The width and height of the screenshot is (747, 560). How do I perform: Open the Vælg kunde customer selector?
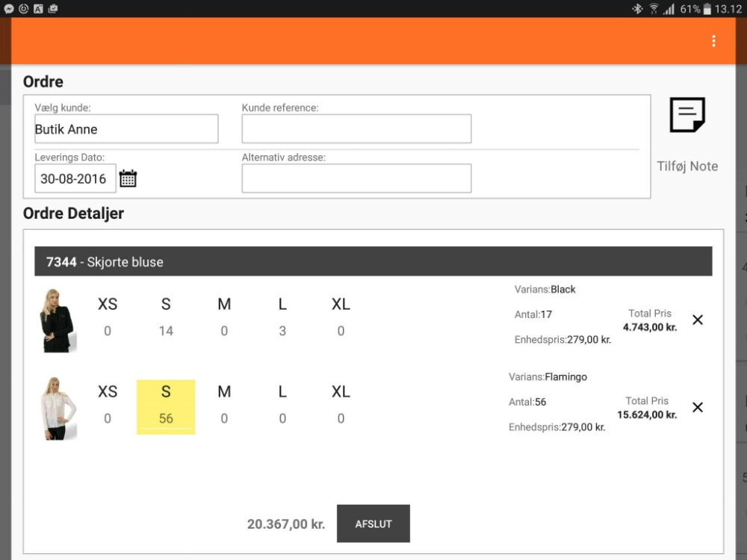point(125,128)
